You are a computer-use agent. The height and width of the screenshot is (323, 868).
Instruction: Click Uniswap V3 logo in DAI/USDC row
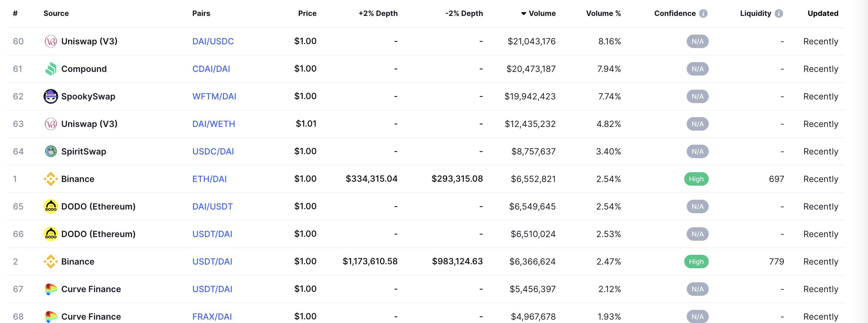coord(51,41)
